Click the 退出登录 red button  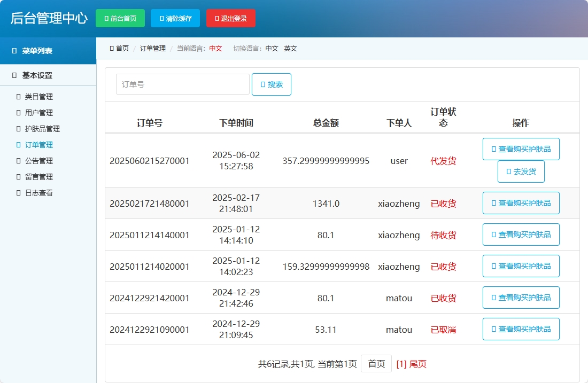230,18
